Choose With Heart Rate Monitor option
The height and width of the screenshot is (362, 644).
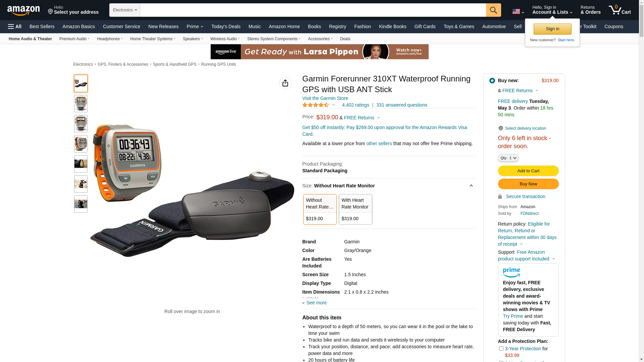(356, 209)
